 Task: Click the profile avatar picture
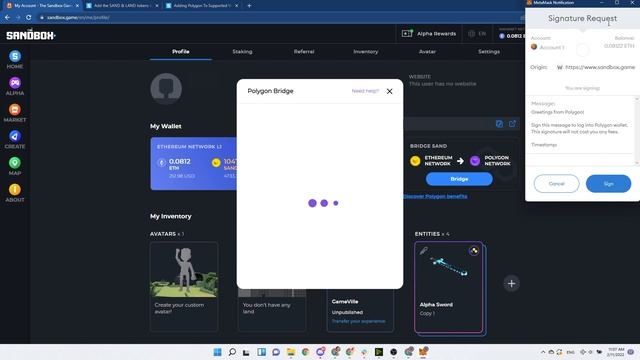(166, 89)
